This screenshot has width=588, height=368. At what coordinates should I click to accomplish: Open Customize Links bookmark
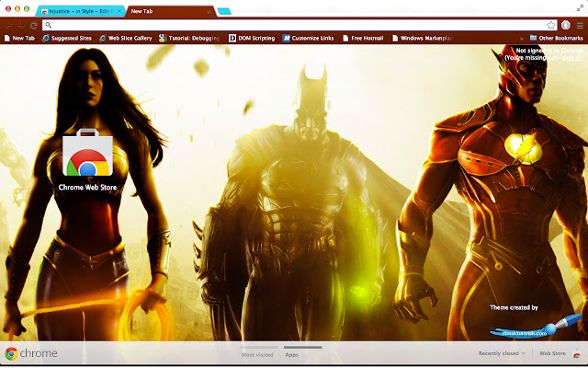[308, 38]
